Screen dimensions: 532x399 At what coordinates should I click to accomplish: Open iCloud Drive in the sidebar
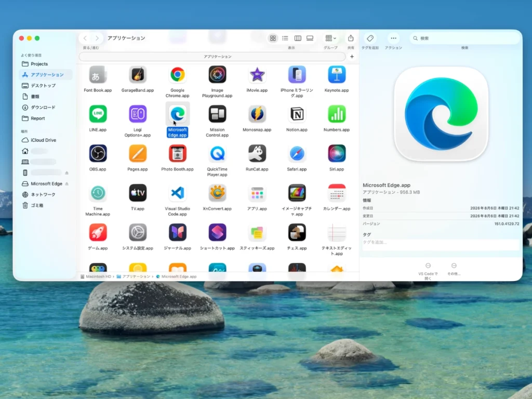coord(46,140)
